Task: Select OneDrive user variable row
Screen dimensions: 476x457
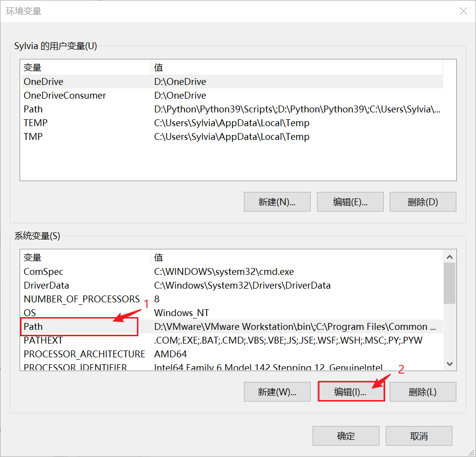Action: 233,81
